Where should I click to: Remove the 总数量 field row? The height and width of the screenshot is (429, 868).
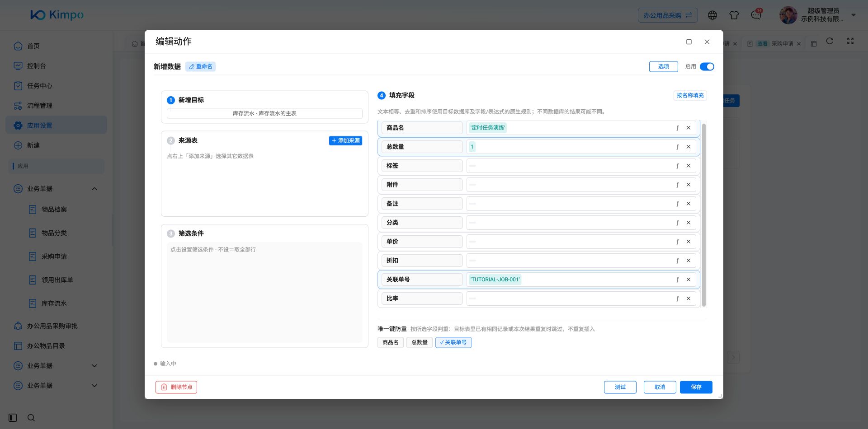click(689, 147)
